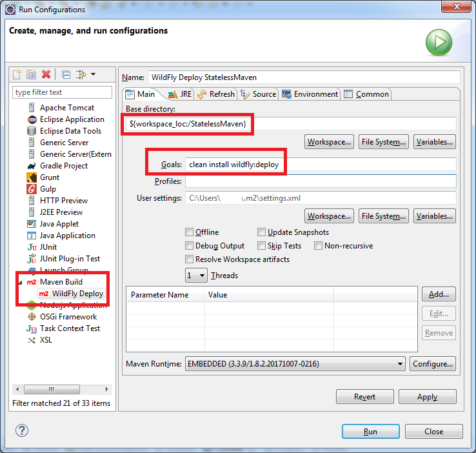This screenshot has width=476, height=453.
Task: Click the Gradle Project elephant icon
Action: (x=32, y=166)
